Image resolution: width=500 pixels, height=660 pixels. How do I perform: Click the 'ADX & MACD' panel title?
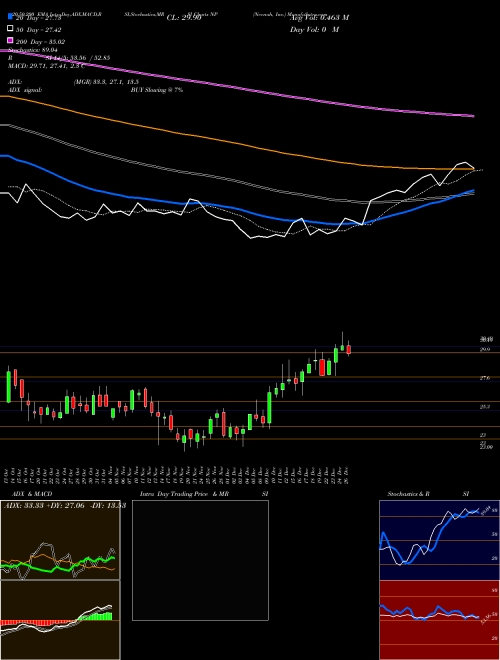pyautogui.click(x=32, y=494)
